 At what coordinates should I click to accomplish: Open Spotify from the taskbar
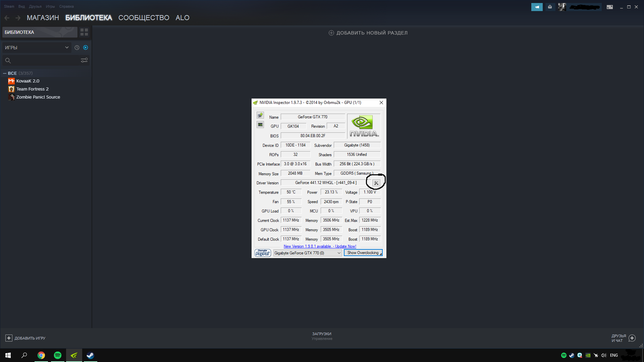click(58, 355)
